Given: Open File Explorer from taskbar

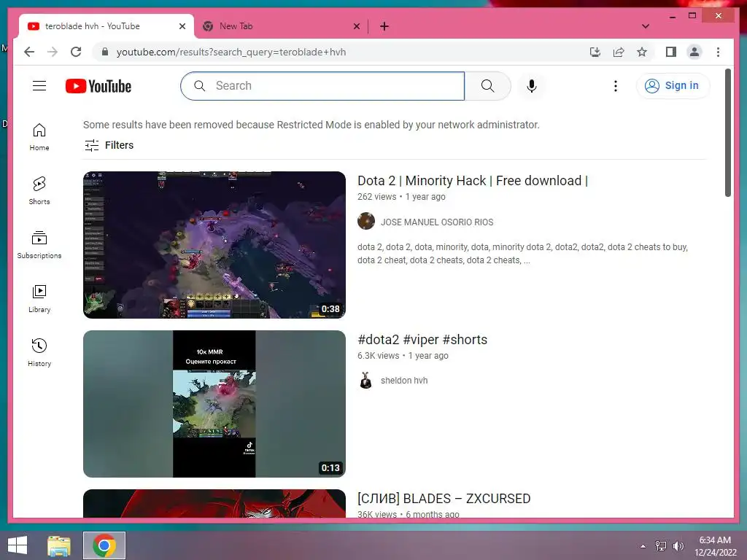Looking at the screenshot, I should point(59,545).
